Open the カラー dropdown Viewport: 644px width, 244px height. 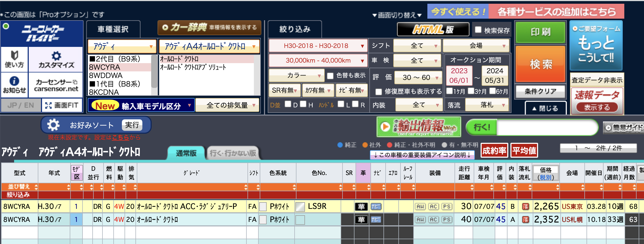pyautogui.click(x=296, y=76)
